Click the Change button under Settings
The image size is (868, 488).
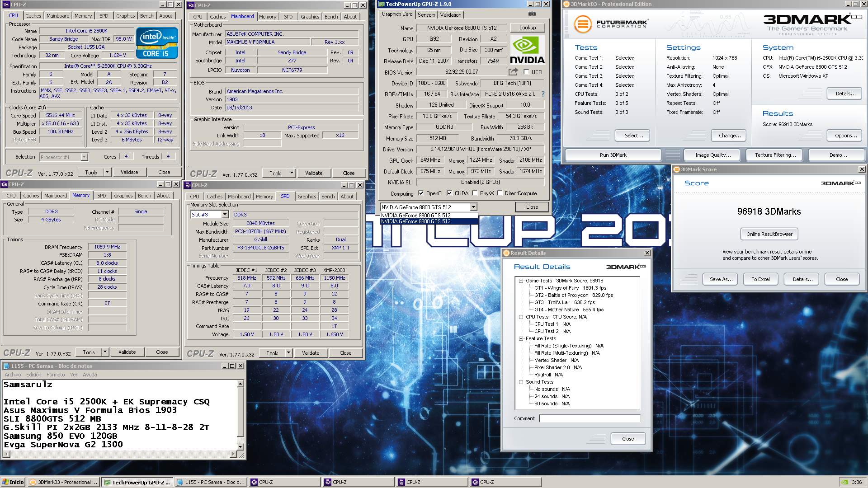pos(729,136)
